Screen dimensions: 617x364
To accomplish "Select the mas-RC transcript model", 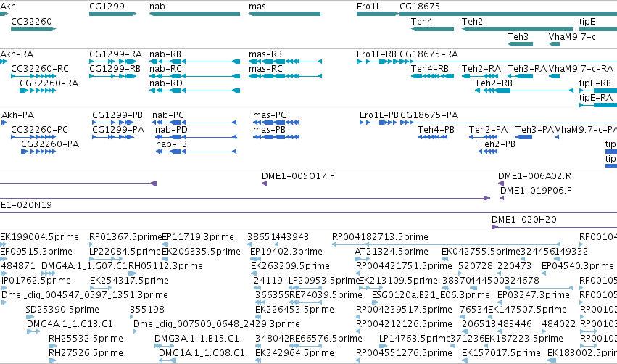I will (x=285, y=76).
